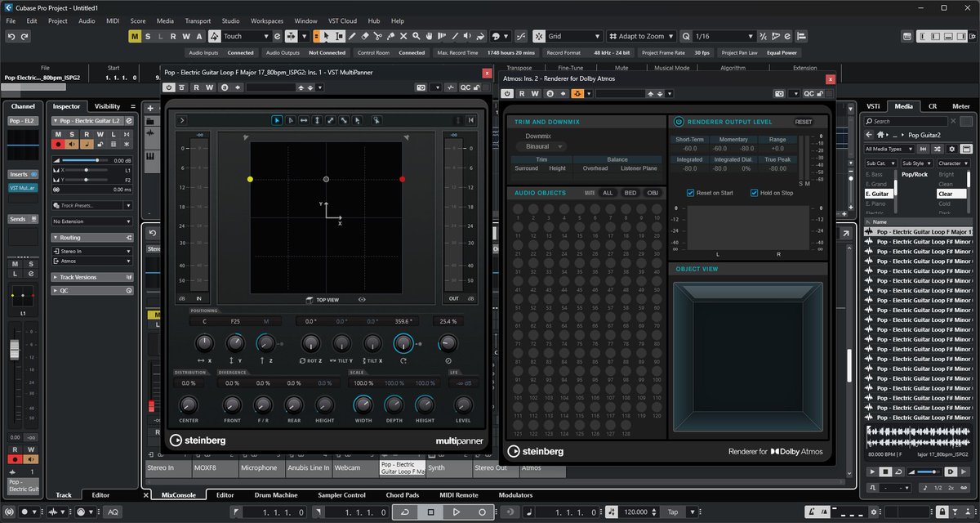Switch to the Visibility tab
This screenshot has width=980, height=523.
click(107, 106)
